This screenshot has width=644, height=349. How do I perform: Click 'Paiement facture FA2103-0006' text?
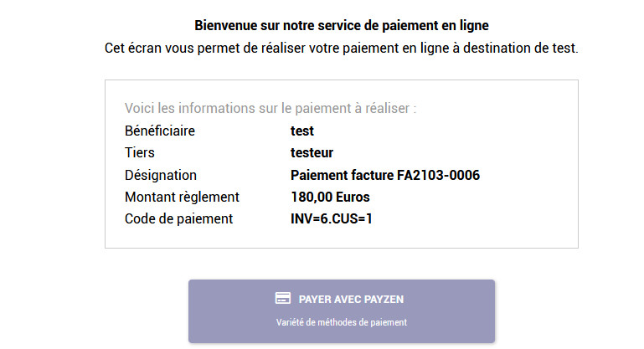pos(385,175)
